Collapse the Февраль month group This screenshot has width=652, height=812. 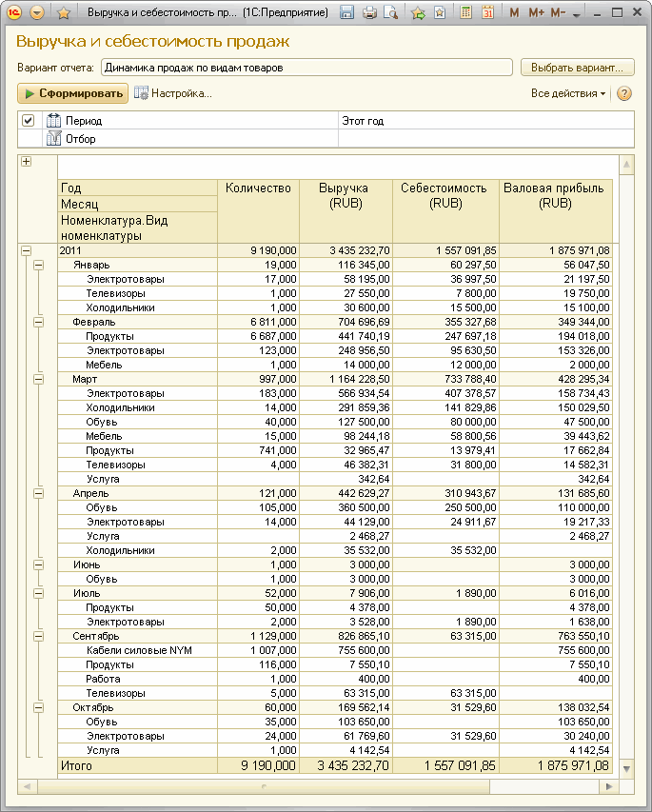coord(39,323)
